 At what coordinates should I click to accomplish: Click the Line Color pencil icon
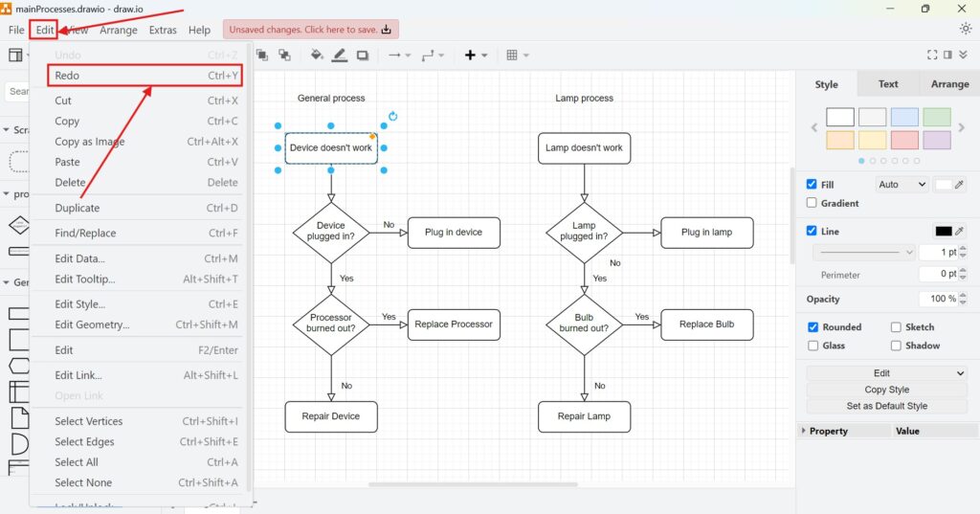point(340,56)
